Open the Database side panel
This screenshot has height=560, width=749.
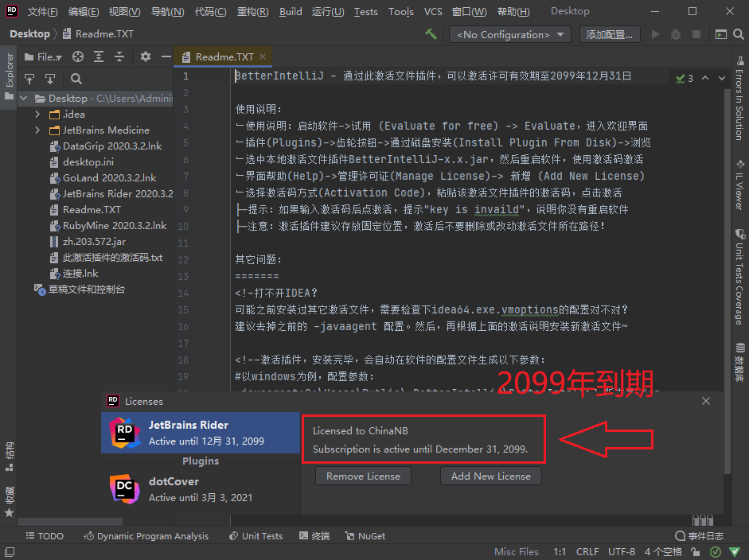[x=739, y=362]
